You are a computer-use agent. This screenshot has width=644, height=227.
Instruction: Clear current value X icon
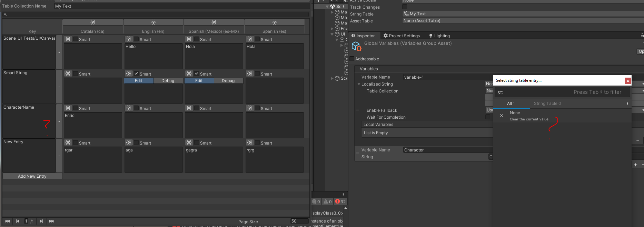(x=502, y=116)
